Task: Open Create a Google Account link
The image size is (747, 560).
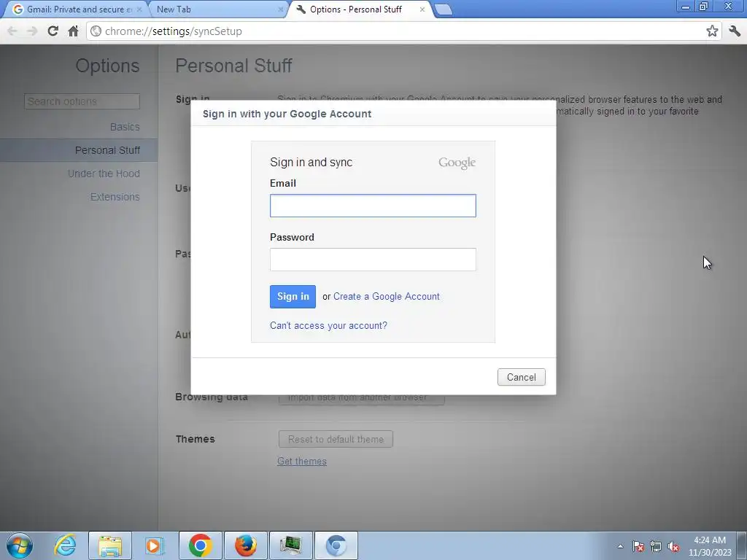Action: click(x=387, y=296)
